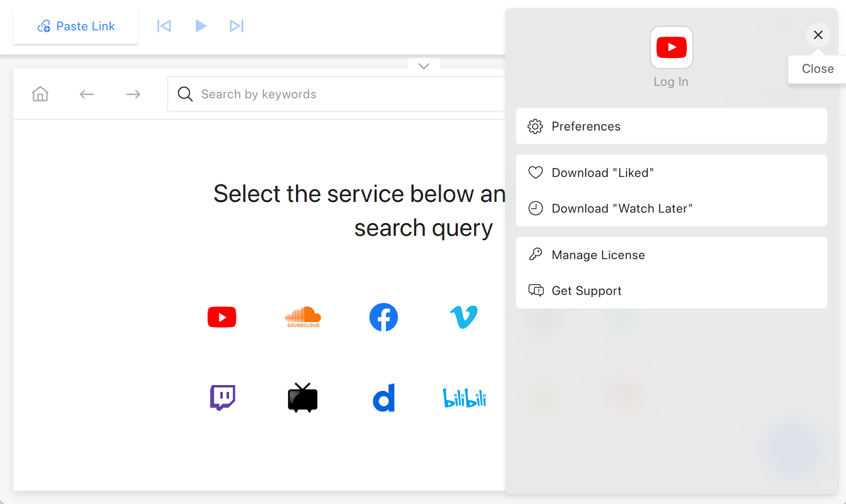Click the YouTube account logo in panel
Viewport: 846px width, 504px height.
coord(672,48)
